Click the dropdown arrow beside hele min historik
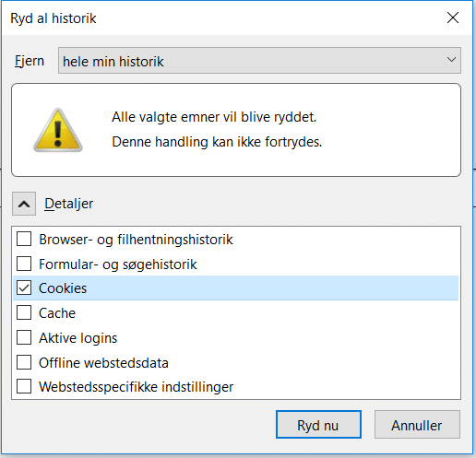 (451, 60)
